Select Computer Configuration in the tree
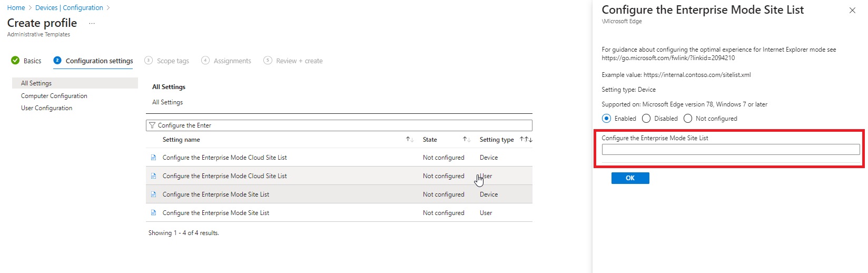Image resolution: width=868 pixels, height=273 pixels. tap(54, 96)
